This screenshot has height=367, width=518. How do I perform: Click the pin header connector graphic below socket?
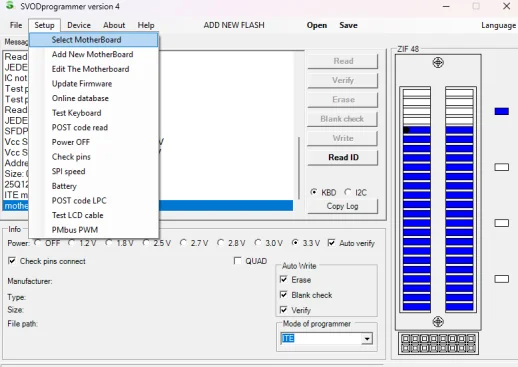(438, 343)
